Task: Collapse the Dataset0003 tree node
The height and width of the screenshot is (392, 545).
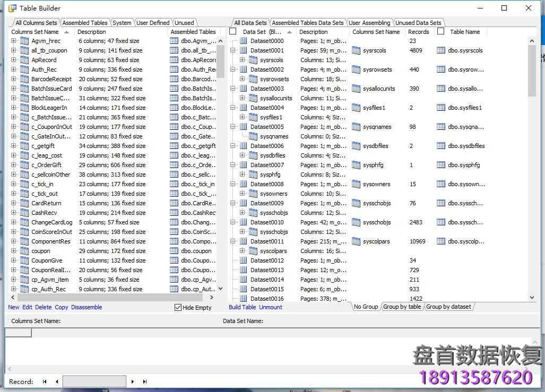Action: pyautogui.click(x=233, y=89)
